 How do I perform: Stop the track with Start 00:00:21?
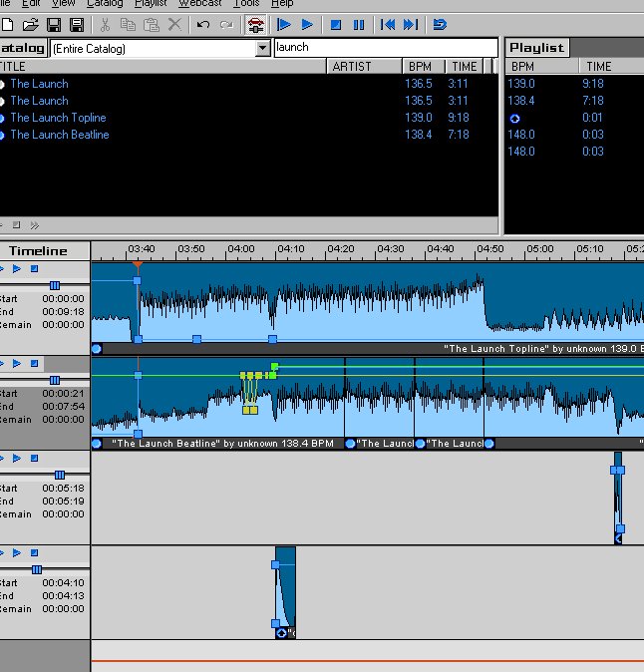[34, 364]
